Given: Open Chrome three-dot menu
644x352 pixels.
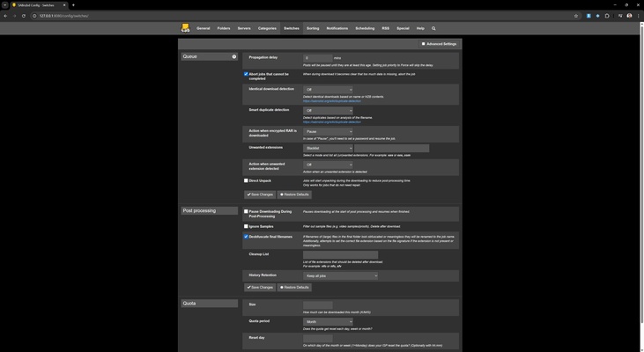Looking at the screenshot, I should (x=638, y=16).
